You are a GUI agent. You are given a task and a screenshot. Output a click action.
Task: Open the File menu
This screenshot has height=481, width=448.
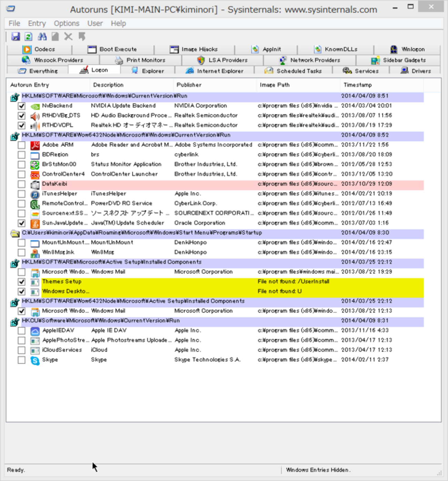(x=14, y=23)
